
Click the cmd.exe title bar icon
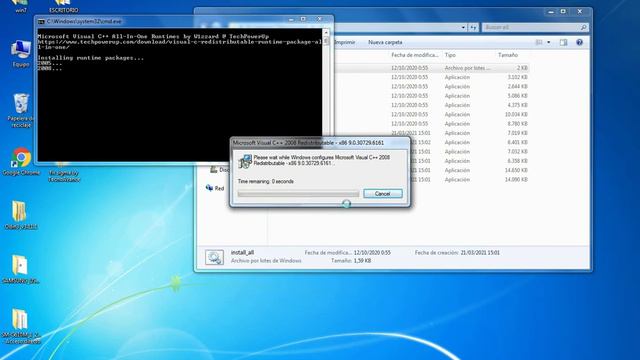click(41, 22)
